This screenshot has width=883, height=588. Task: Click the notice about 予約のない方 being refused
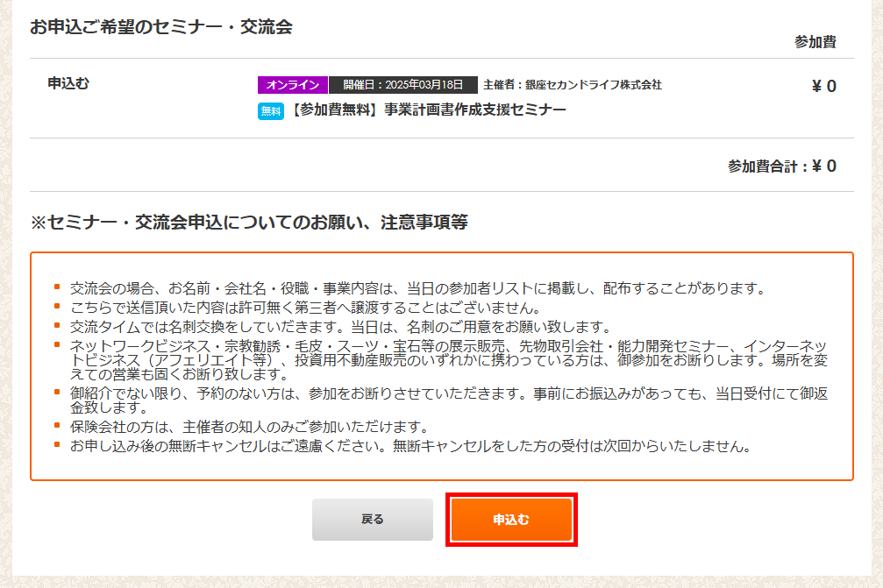coord(447,400)
